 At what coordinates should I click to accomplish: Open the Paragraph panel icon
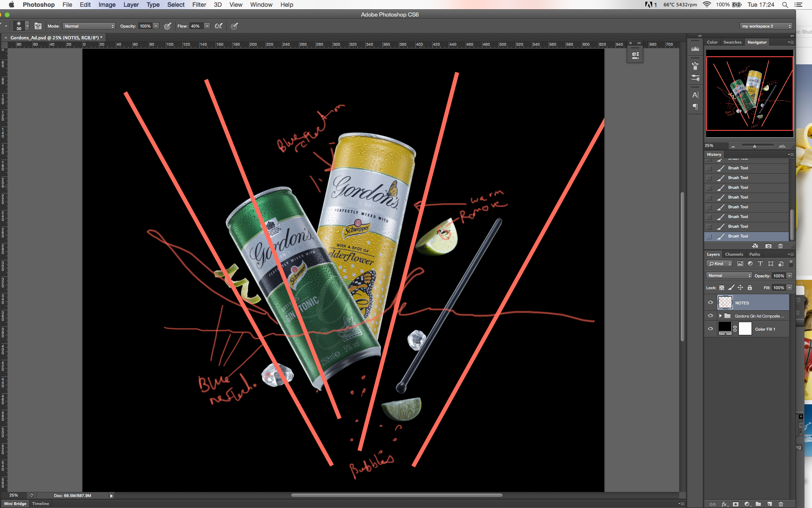click(695, 107)
